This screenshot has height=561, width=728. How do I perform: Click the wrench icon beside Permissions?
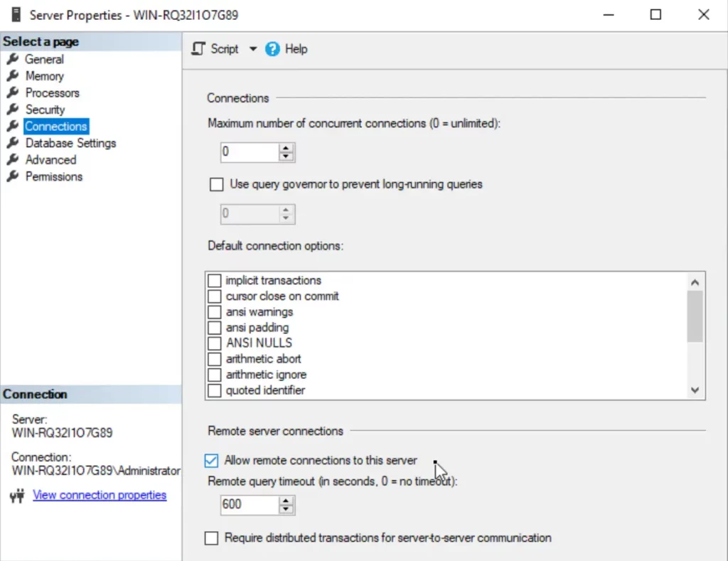(x=13, y=176)
